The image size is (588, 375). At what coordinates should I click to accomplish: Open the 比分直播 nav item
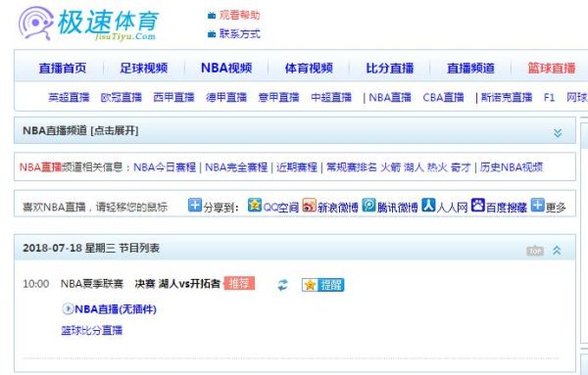tap(390, 69)
